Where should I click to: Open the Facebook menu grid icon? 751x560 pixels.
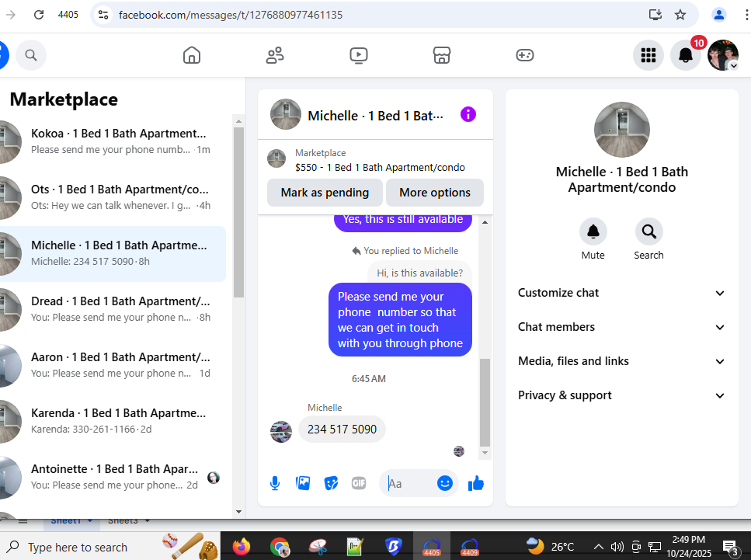pyautogui.click(x=648, y=55)
